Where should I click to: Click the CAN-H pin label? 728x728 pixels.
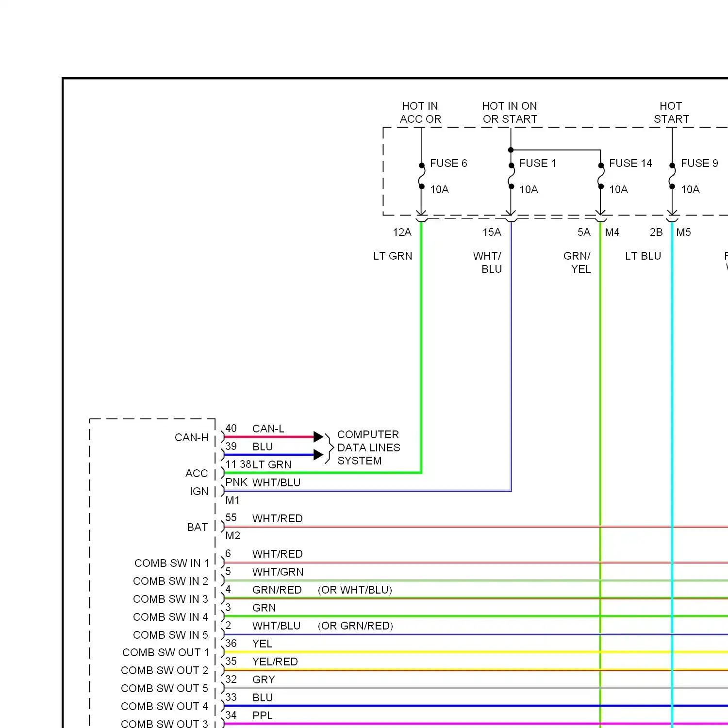[x=192, y=437]
